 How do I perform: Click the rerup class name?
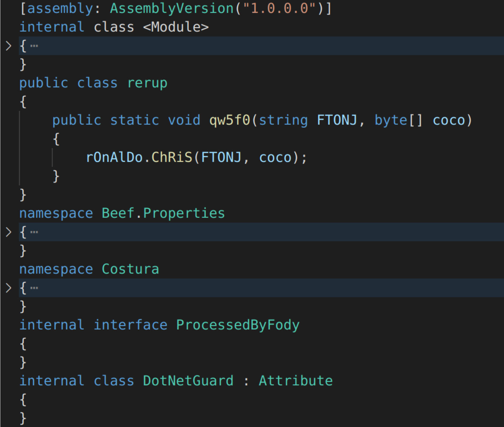click(x=147, y=83)
